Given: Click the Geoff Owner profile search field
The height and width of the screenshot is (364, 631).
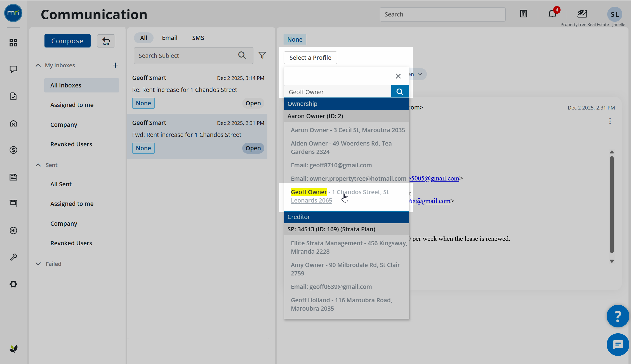Looking at the screenshot, I should click(x=338, y=92).
